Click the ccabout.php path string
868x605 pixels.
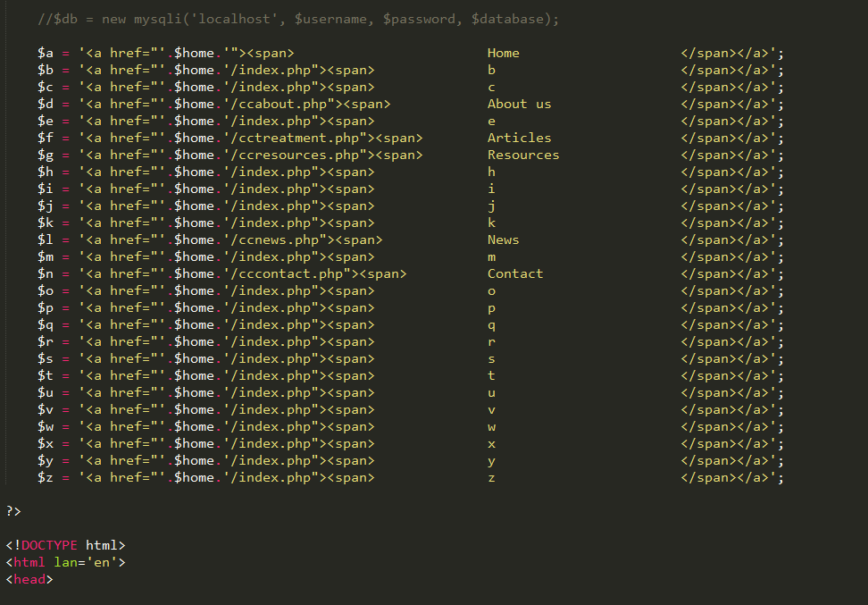[274, 104]
